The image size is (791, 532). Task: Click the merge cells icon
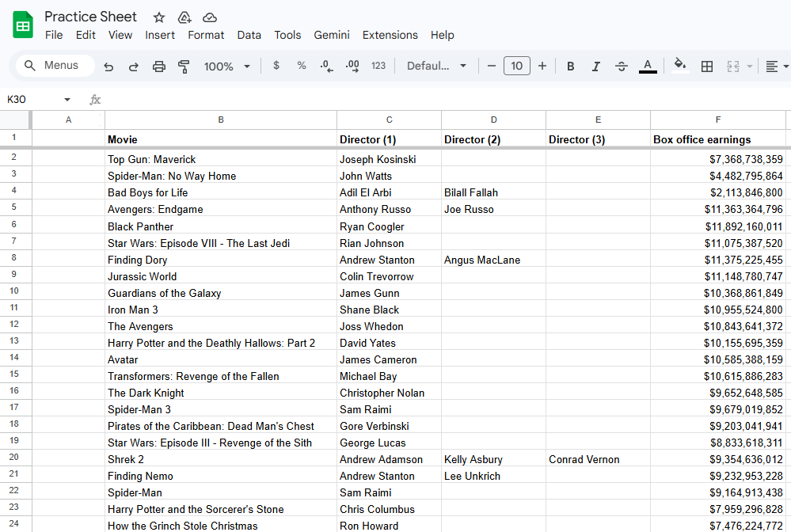pyautogui.click(x=733, y=66)
